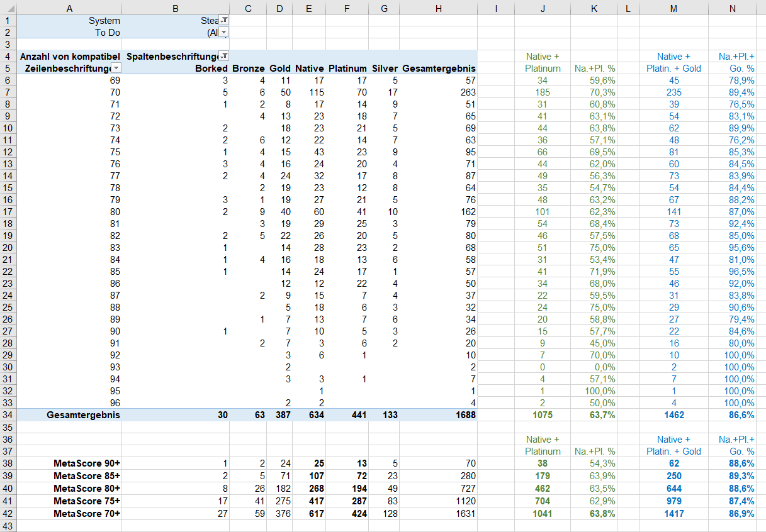Select the blue cell 1417

click(673, 514)
